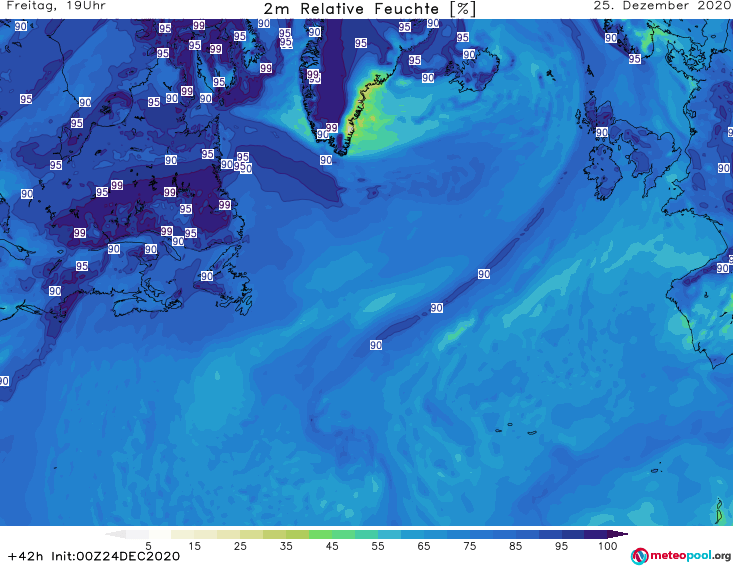Viewport: 733px width, 566px height.
Task: Click the legend tick value 15
Action: tap(194, 546)
